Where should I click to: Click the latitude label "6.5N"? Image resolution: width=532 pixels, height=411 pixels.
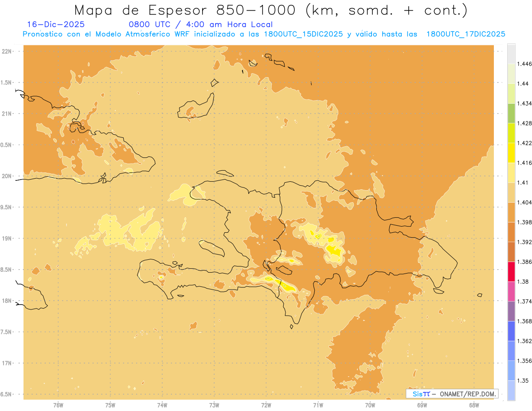6,394
